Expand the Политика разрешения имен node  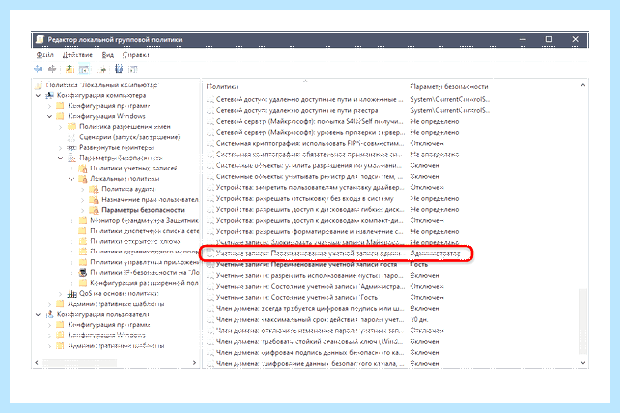pos(60,127)
